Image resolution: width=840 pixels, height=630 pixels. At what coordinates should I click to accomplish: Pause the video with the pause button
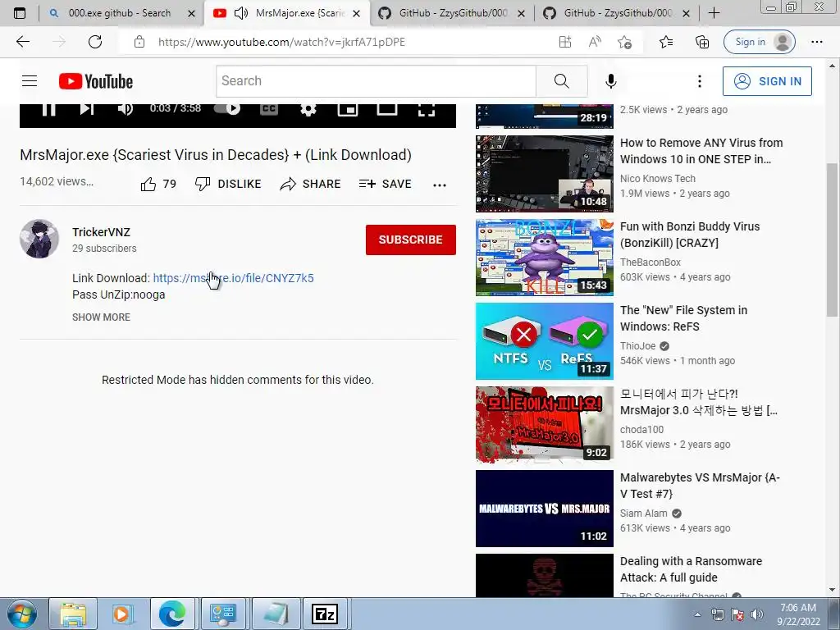tap(48, 109)
